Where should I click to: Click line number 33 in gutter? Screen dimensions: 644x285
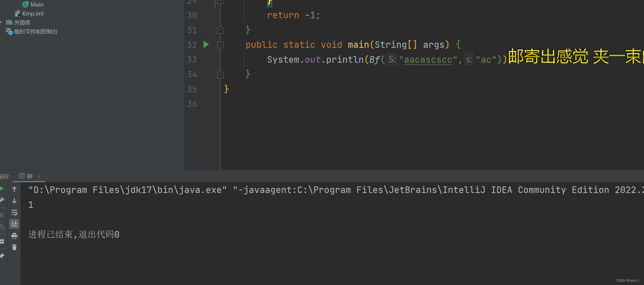192,60
